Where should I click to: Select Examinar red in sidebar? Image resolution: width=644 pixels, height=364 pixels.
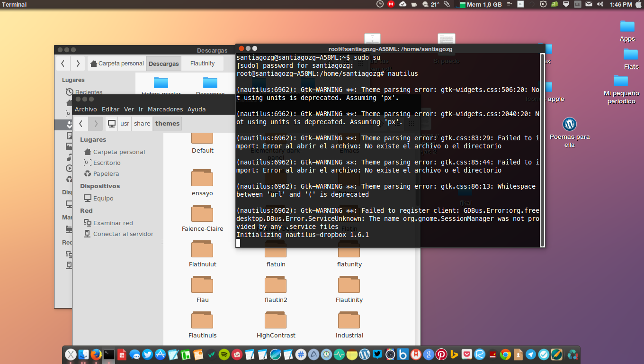click(108, 223)
